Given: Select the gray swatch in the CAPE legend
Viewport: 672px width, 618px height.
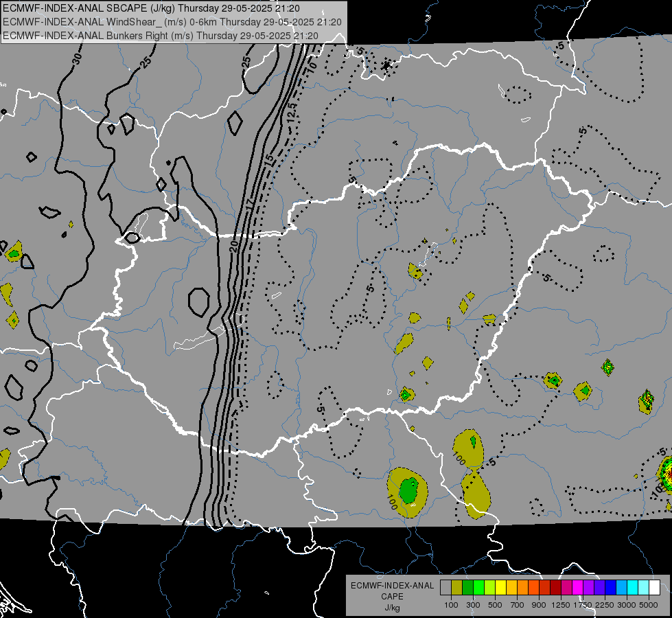Looking at the screenshot, I should [445, 587].
